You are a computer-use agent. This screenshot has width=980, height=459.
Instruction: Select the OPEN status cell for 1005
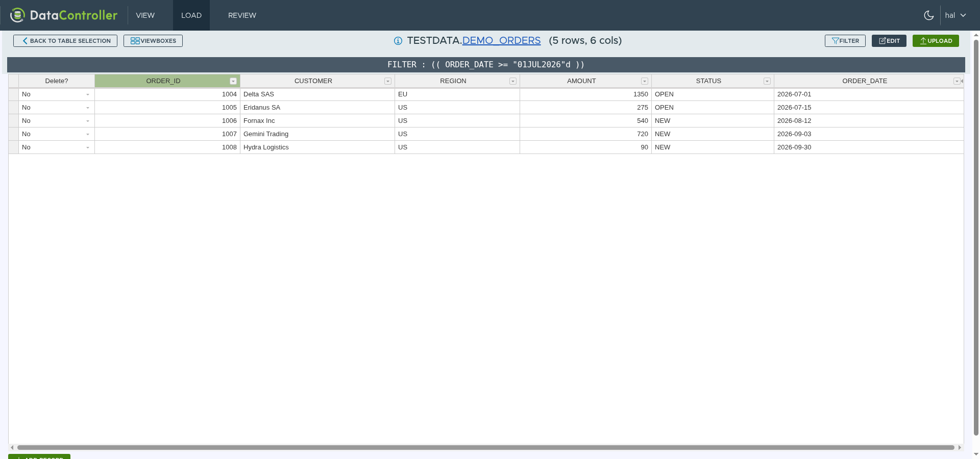[713, 108]
